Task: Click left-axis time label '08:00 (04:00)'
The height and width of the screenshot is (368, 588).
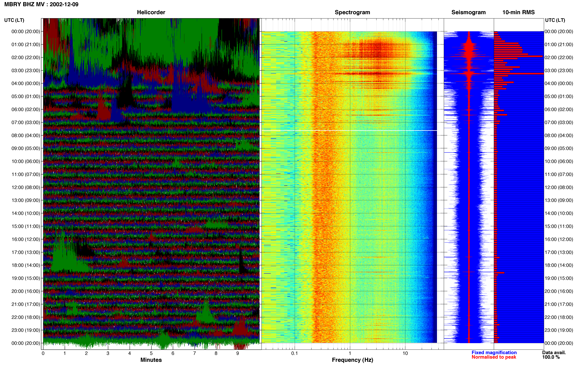Action: coord(26,135)
